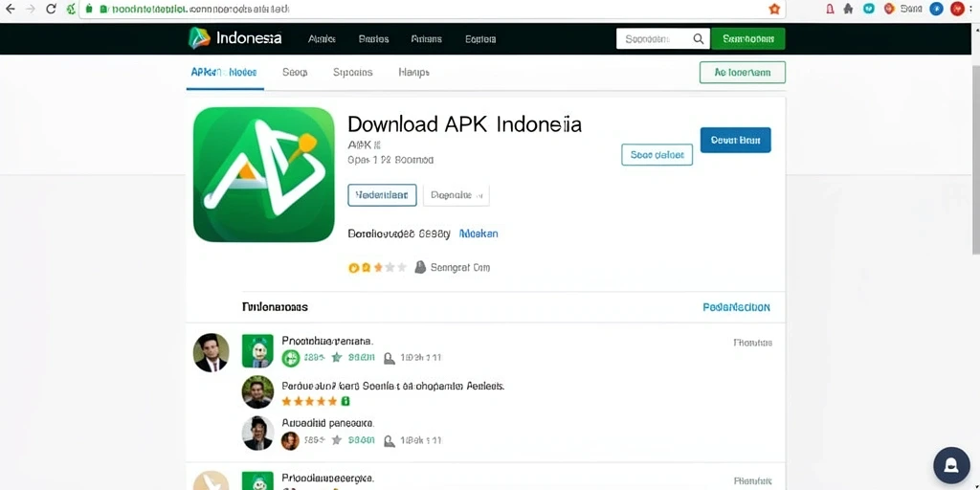This screenshot has width=980, height=490.
Task: Click the first reviewer avatar with red tie
Action: click(x=211, y=352)
